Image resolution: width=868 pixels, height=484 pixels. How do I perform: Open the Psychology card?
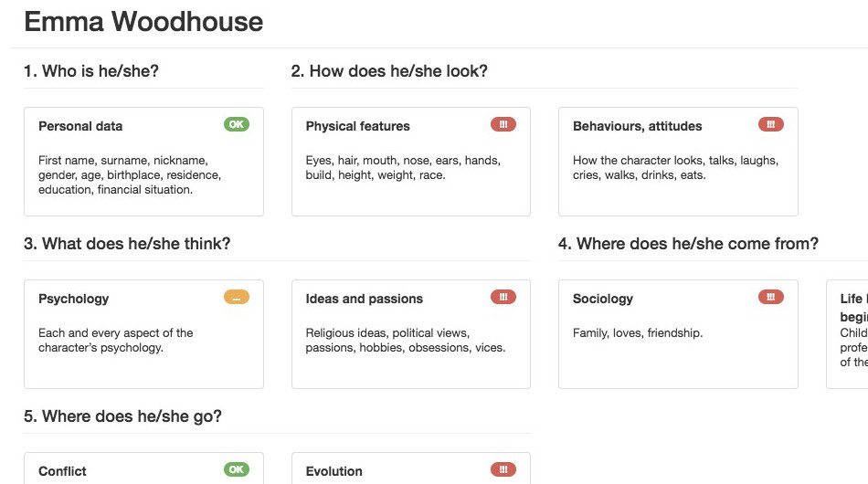point(144,334)
